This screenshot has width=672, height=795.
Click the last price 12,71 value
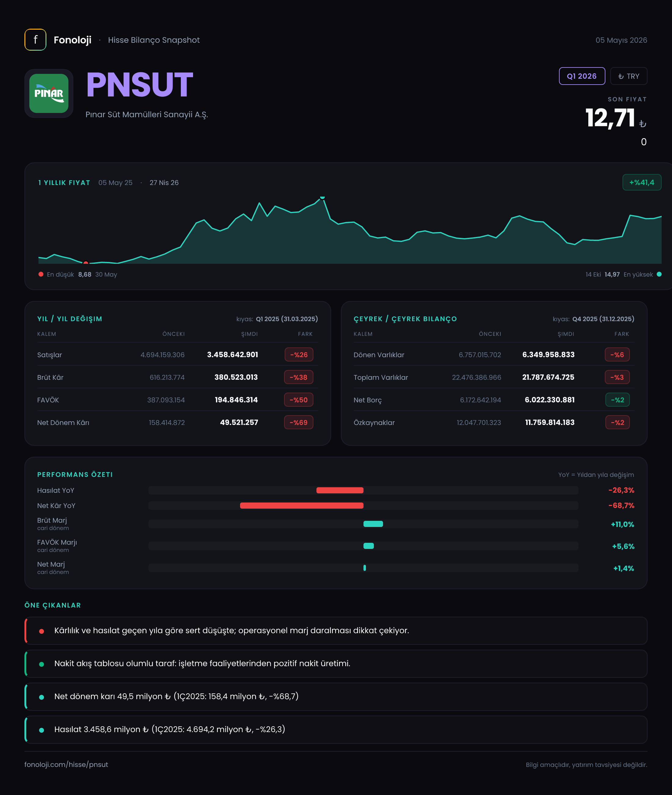coord(610,118)
